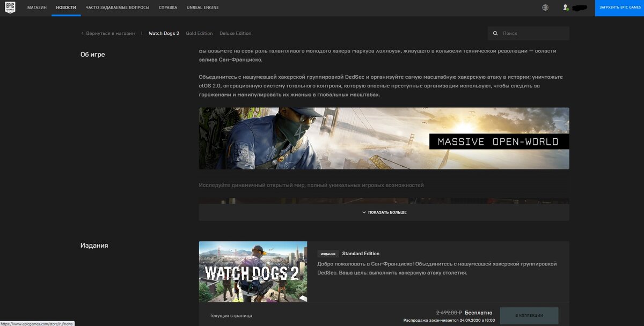Open the language globe icon
Screen dimensions: 644x326
click(545, 8)
